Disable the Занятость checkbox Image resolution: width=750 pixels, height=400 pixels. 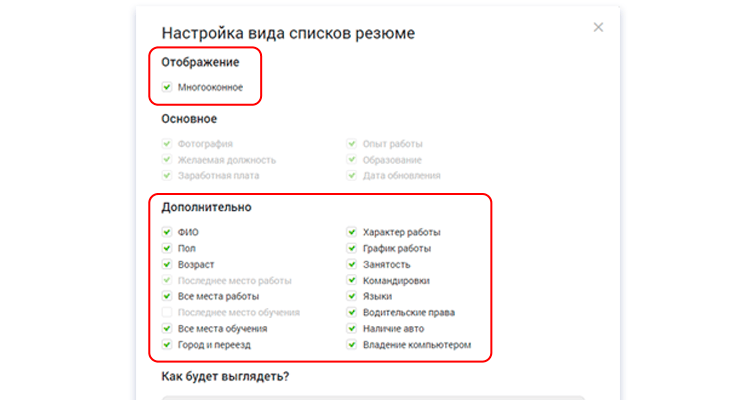352,264
